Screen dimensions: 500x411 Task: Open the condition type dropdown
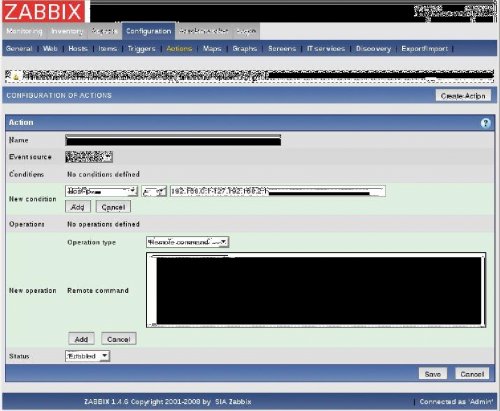click(x=101, y=191)
